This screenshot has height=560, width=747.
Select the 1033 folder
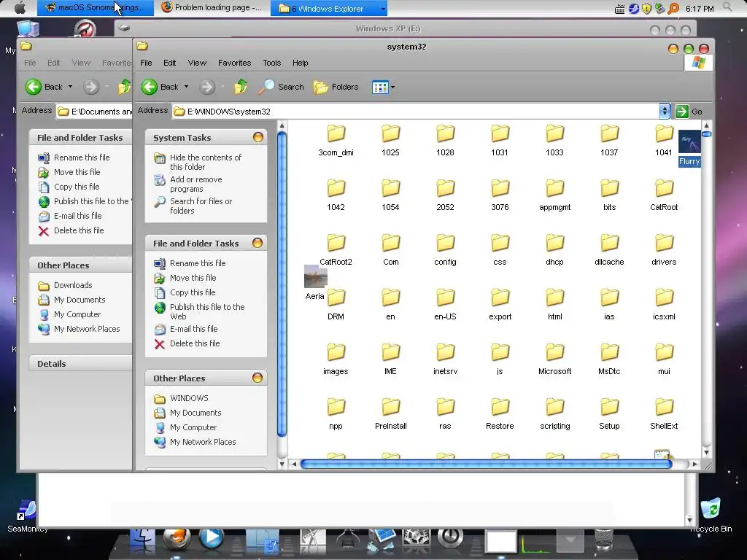[x=554, y=141]
